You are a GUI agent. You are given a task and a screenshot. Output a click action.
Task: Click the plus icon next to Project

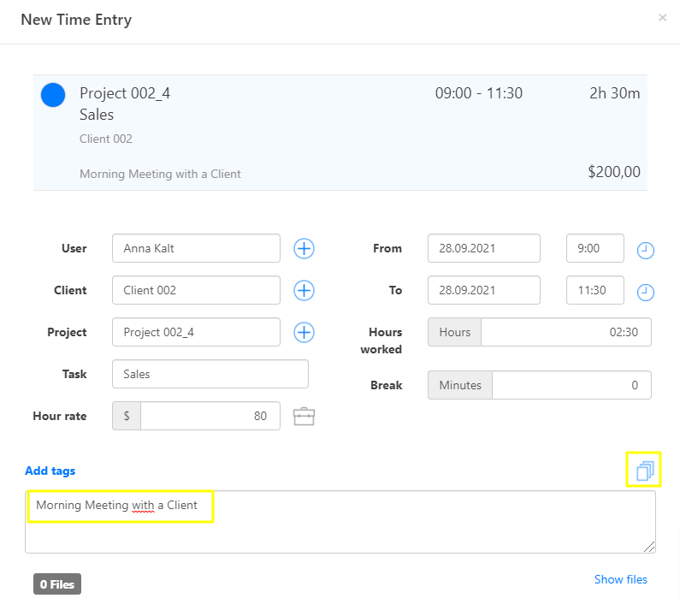[305, 332]
